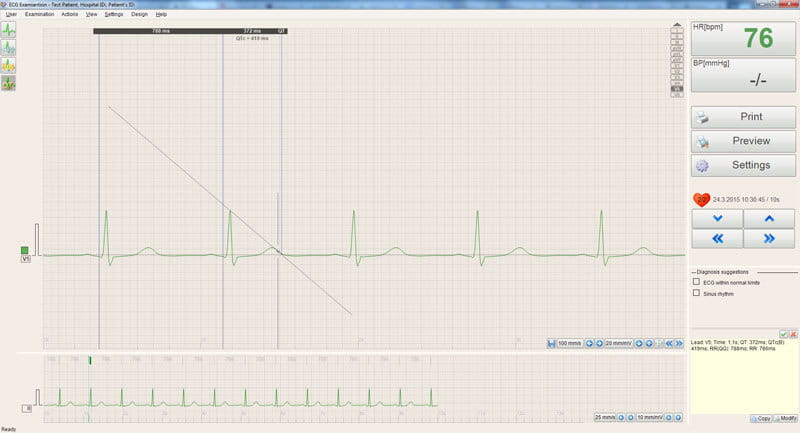Click the Print button
800x433 pixels.
744,117
